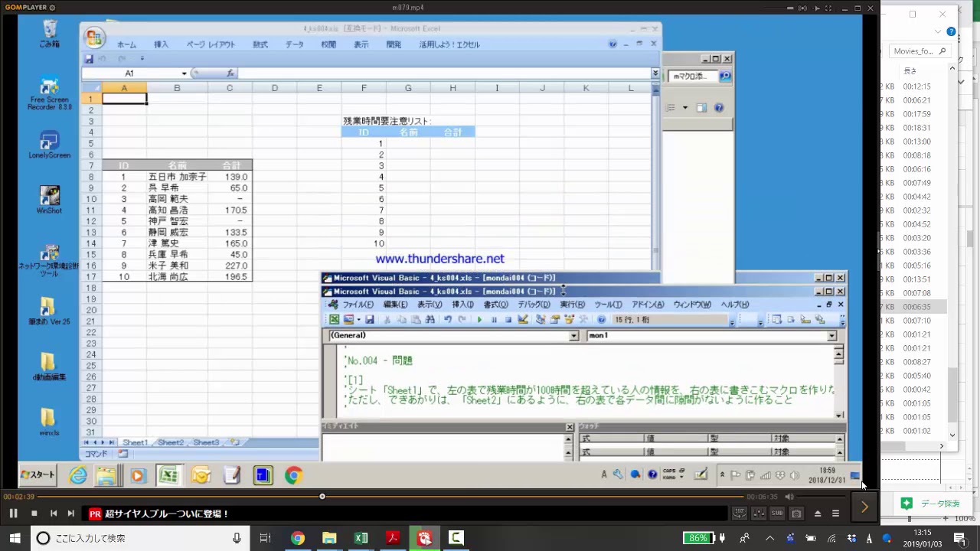The image size is (980, 551).
Task: Click Excel Office round button
Action: [95, 38]
